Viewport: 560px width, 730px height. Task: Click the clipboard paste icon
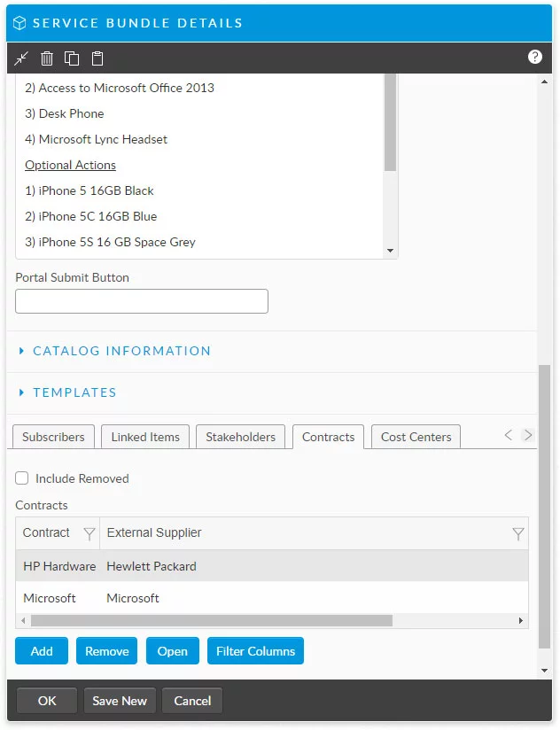pos(97,58)
